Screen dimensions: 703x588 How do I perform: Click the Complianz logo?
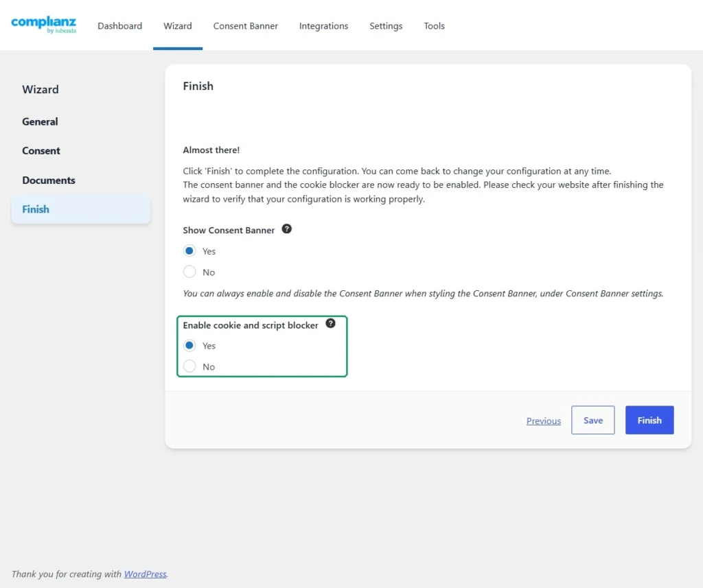point(43,25)
